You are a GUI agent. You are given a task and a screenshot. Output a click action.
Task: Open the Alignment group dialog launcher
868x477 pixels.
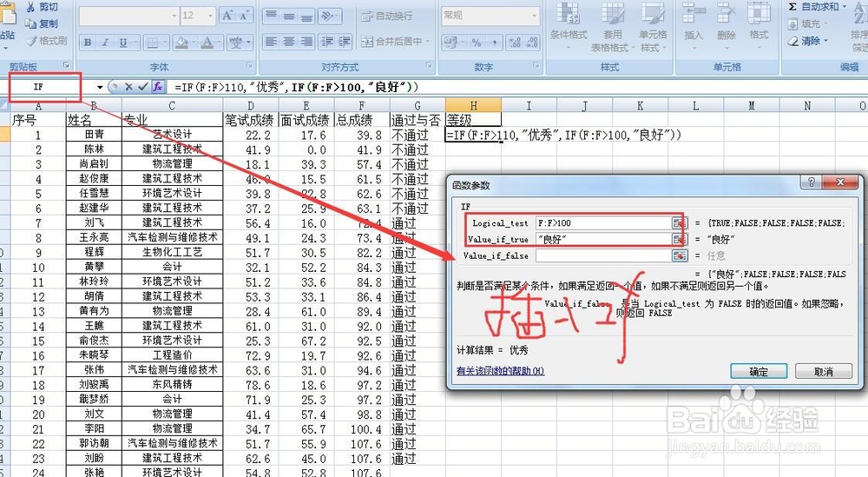point(430,65)
